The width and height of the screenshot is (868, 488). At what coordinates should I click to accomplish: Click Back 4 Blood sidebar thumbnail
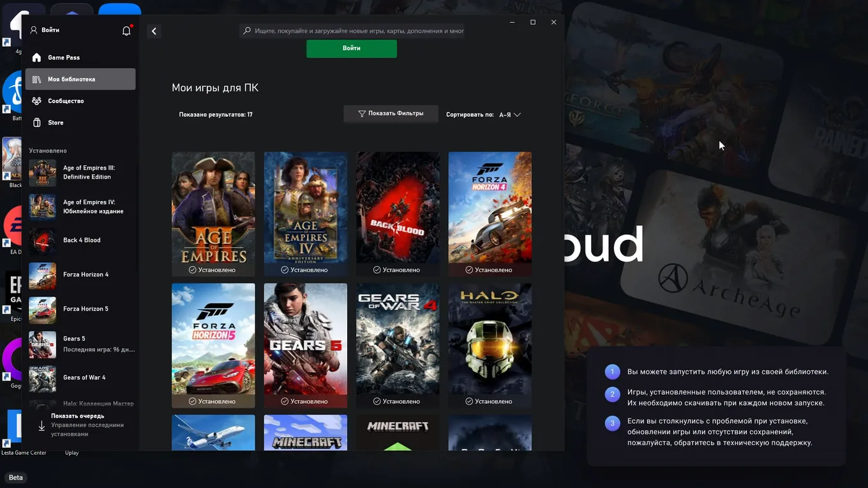(x=42, y=241)
